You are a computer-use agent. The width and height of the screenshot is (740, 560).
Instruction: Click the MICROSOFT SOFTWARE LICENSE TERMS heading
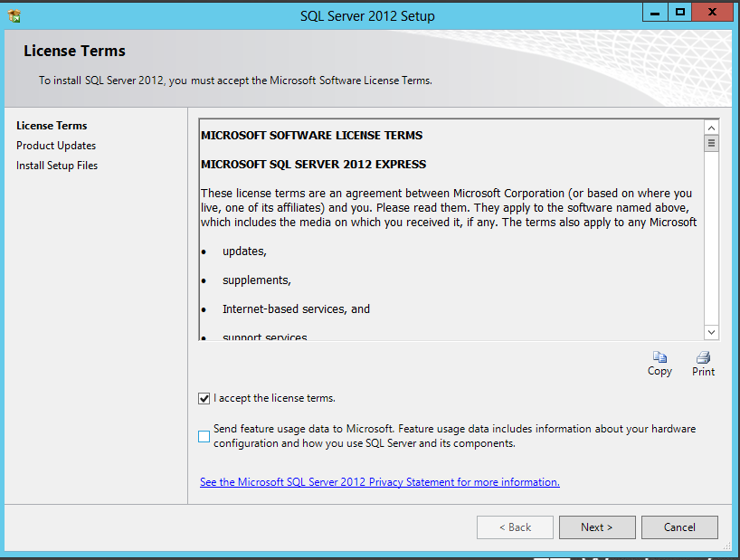click(x=311, y=136)
